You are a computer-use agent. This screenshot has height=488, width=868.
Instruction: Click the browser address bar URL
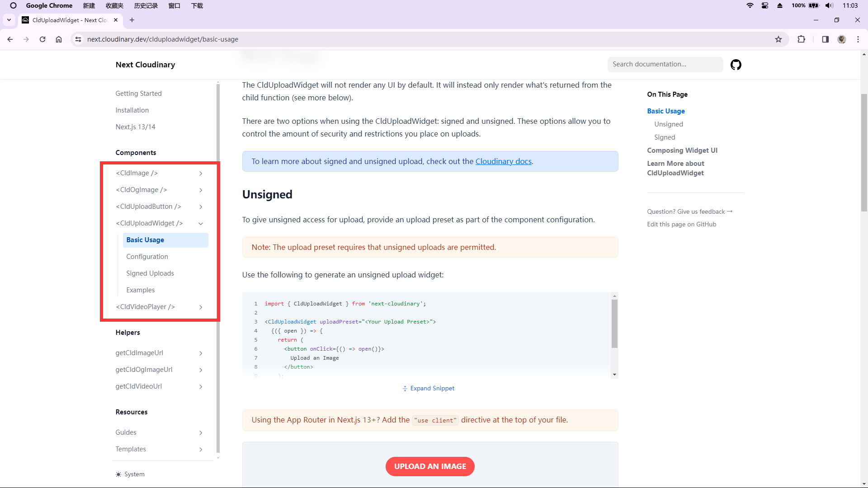pos(163,39)
